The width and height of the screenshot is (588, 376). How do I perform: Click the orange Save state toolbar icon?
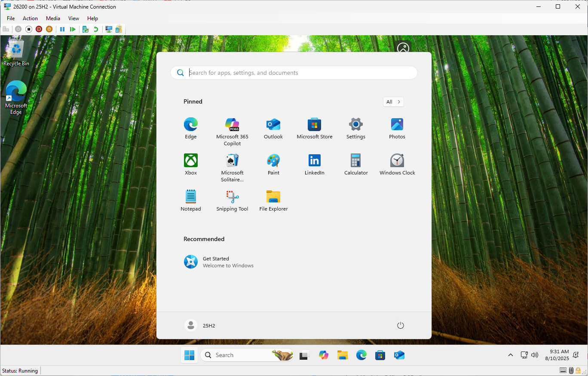49,29
